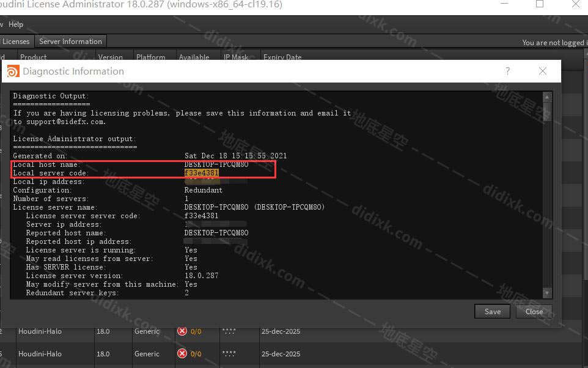Open the Help menu
588x368 pixels.
pyautogui.click(x=16, y=24)
